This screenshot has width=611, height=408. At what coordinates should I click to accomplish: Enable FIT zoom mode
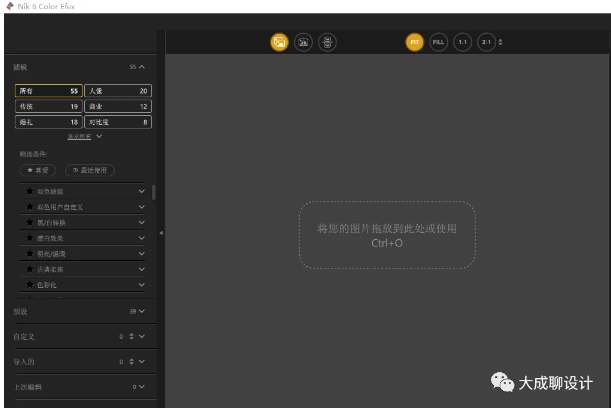pyautogui.click(x=414, y=42)
